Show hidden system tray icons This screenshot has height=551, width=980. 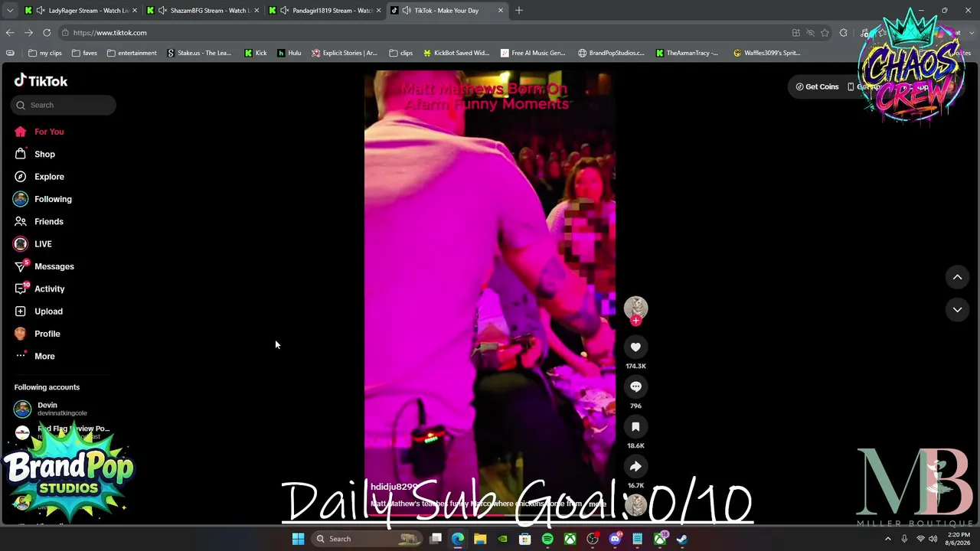tap(888, 539)
